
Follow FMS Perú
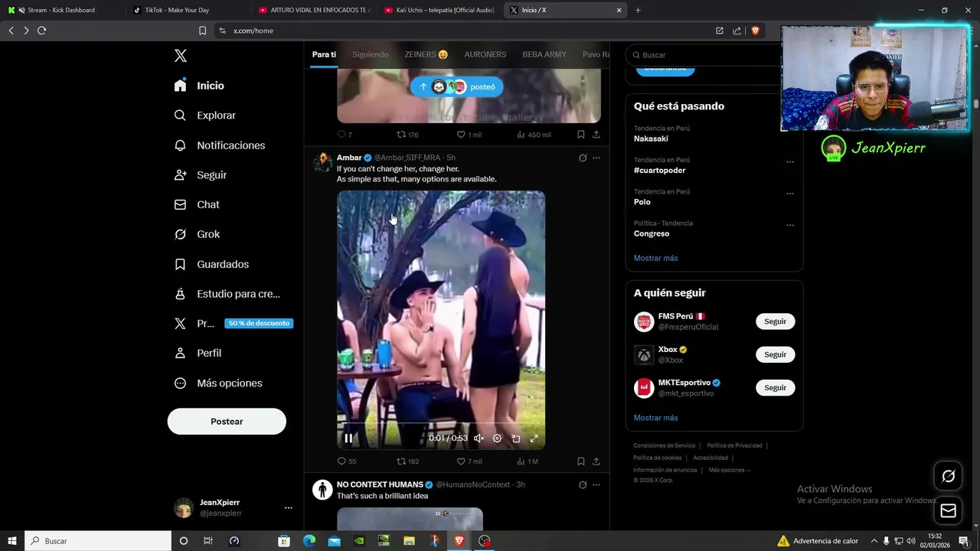[775, 321]
